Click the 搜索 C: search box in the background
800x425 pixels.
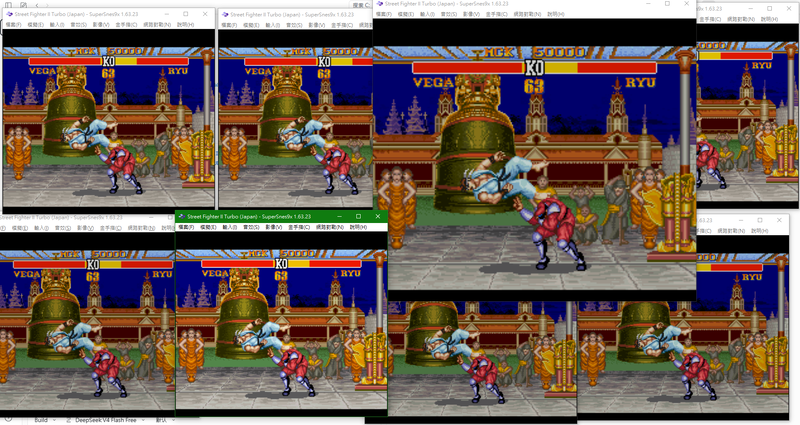point(361,5)
